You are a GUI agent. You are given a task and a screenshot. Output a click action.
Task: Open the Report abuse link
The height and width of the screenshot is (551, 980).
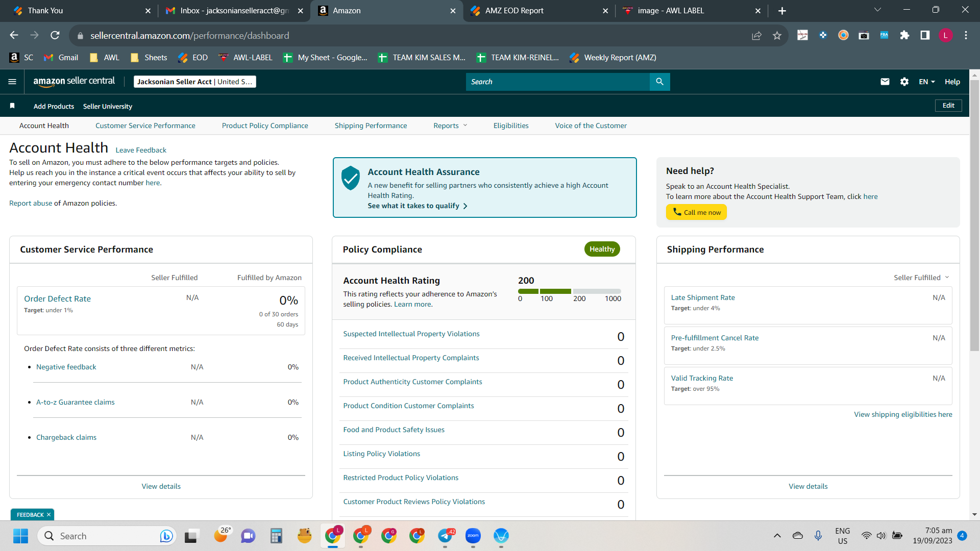(x=31, y=203)
